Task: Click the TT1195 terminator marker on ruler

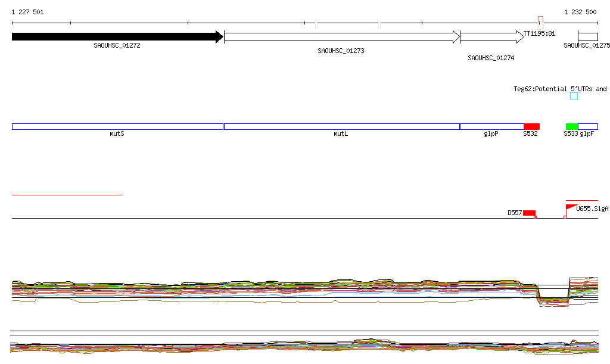Action: click(x=540, y=20)
